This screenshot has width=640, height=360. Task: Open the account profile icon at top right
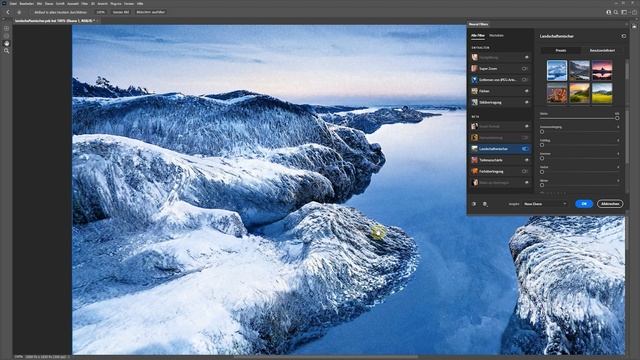pos(609,12)
